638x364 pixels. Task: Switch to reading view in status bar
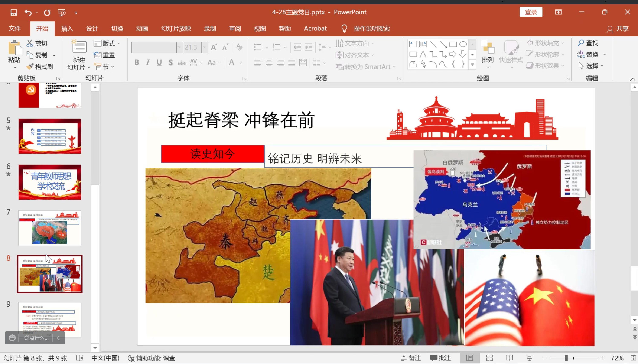point(510,358)
